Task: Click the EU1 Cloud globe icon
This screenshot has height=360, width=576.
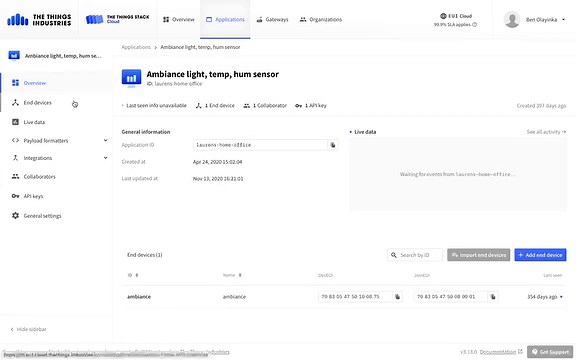Action: [x=443, y=16]
